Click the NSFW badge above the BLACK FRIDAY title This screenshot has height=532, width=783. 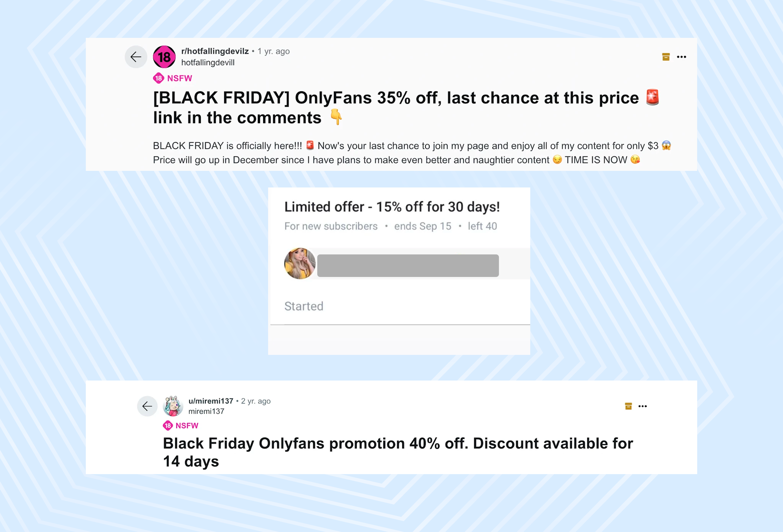173,79
